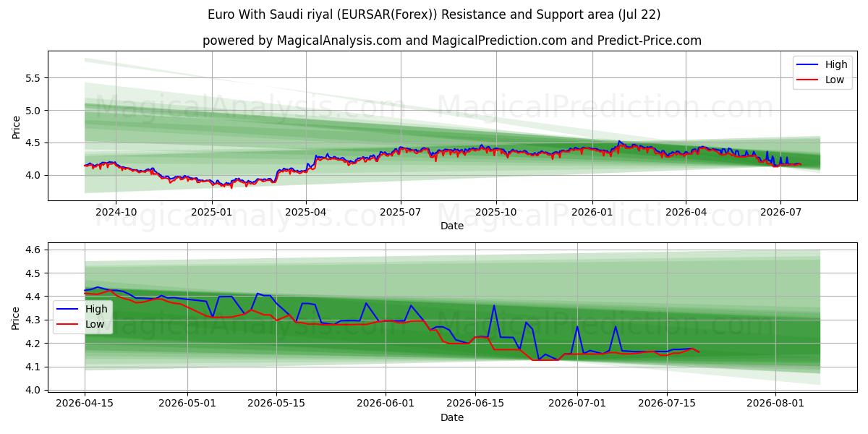868x434 pixels.
Task: Click the '2026-07' x-axis label in the top chart
Action: [780, 213]
